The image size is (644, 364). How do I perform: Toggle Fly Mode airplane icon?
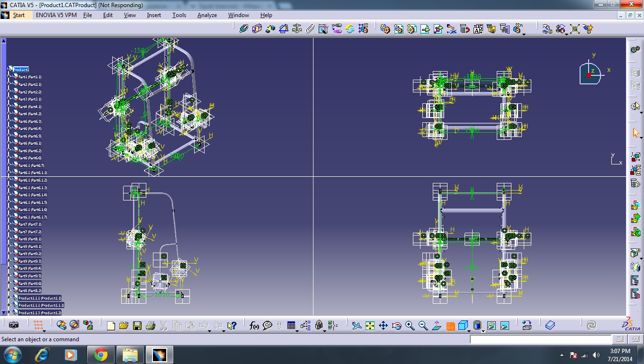[x=357, y=326]
